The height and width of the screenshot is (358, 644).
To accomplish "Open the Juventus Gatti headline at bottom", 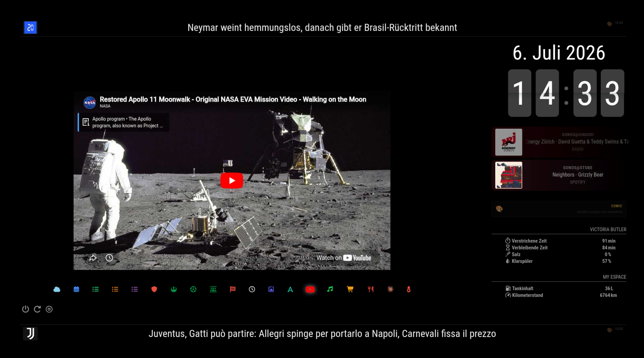I will pos(322,334).
